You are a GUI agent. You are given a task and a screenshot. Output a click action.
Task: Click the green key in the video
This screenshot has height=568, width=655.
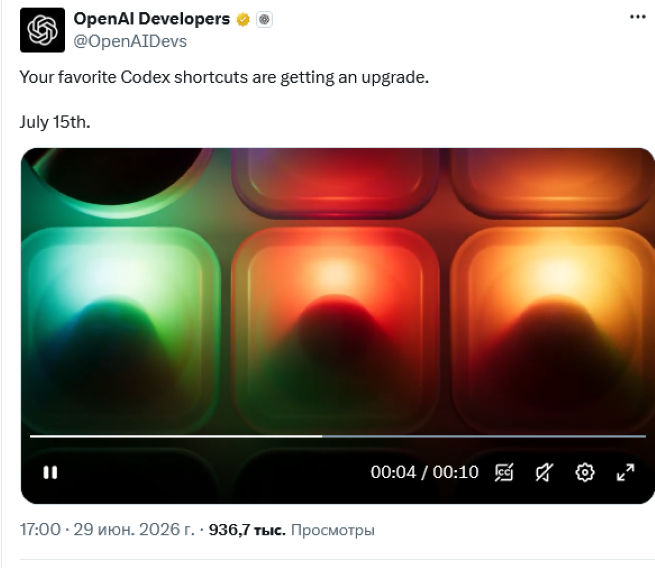(121, 330)
